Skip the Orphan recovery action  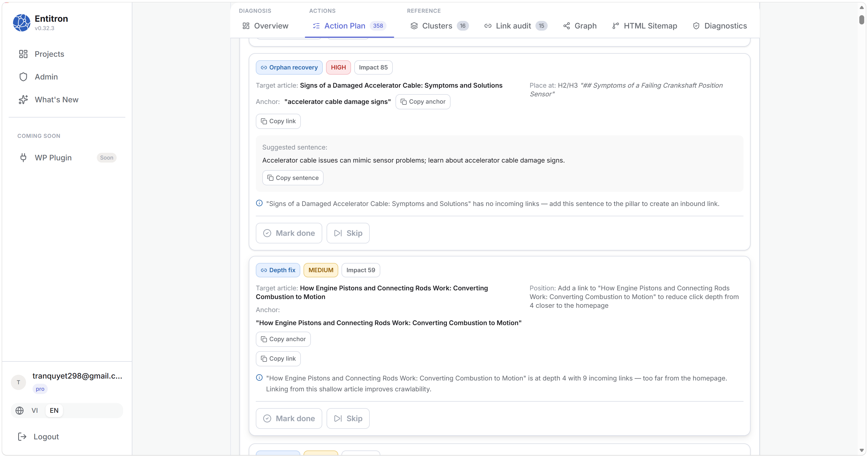click(348, 233)
